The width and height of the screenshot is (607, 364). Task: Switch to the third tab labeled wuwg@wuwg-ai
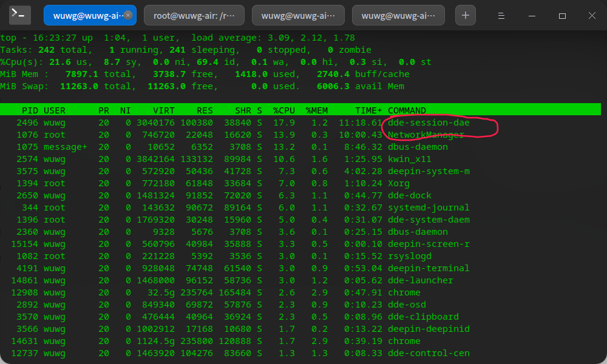click(x=298, y=16)
